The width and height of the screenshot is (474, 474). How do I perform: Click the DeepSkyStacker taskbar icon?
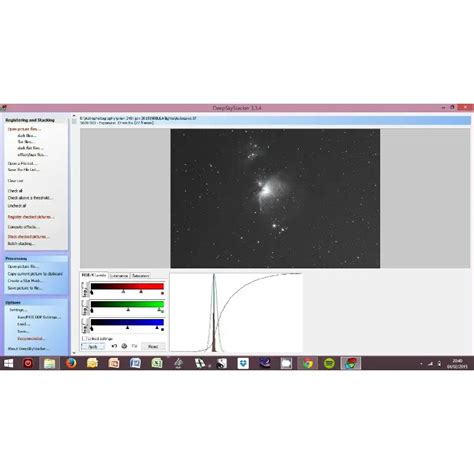point(350,363)
